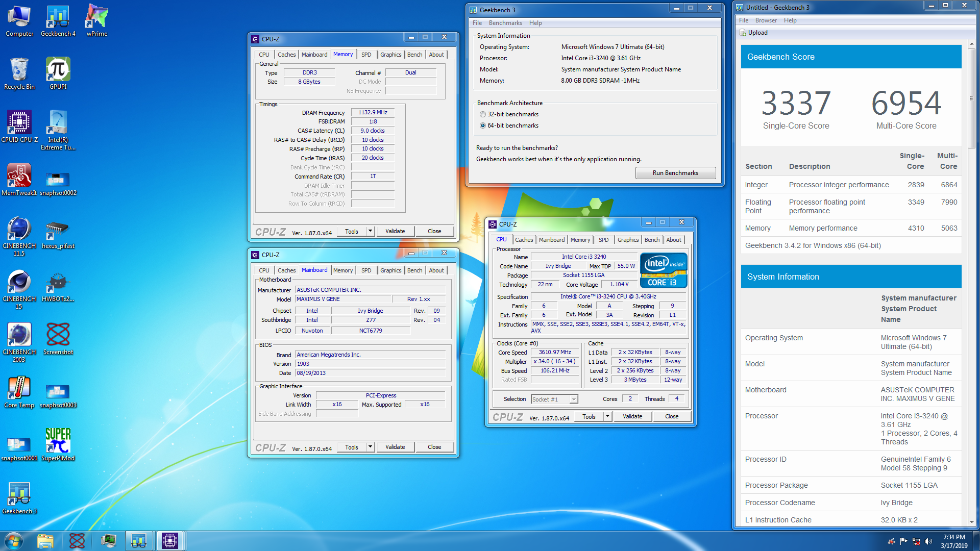Launch the GPUPI desktop shortcut
The image size is (980, 551).
(x=58, y=74)
